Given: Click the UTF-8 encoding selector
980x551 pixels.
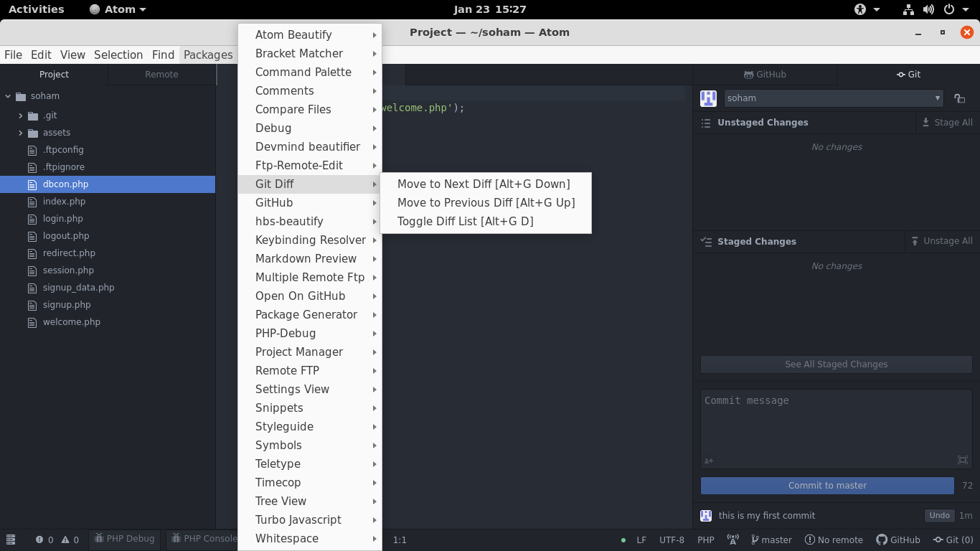Looking at the screenshot, I should click(x=672, y=540).
